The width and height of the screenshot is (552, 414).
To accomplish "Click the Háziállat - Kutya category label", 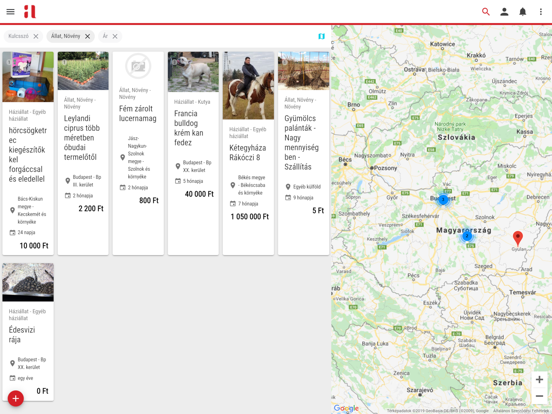I will [x=192, y=102].
